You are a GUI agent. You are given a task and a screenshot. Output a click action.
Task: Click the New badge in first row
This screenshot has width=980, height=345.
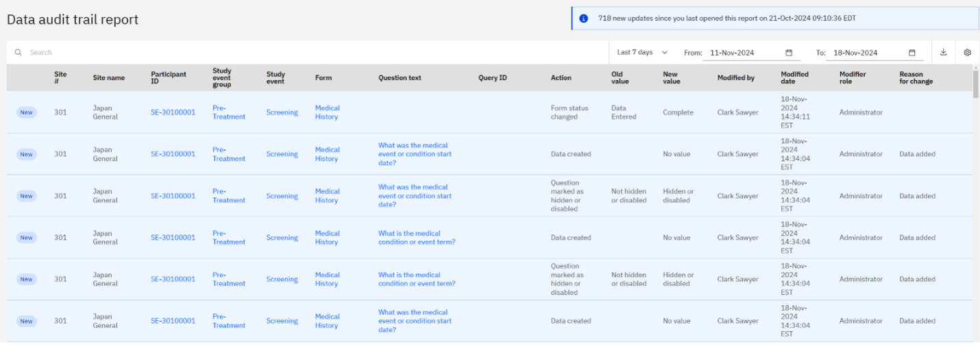(26, 112)
